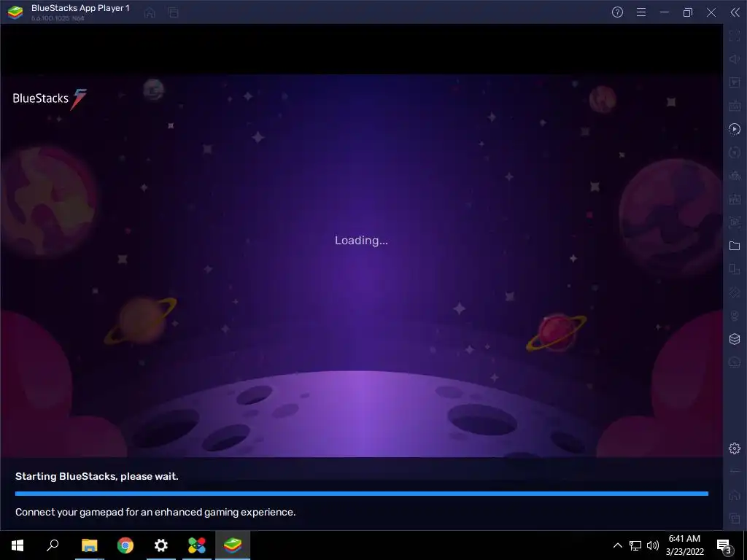Viewport: 747px width, 560px height.
Task: Open the taskbar clock showing 6:41 AM
Action: [x=684, y=545]
